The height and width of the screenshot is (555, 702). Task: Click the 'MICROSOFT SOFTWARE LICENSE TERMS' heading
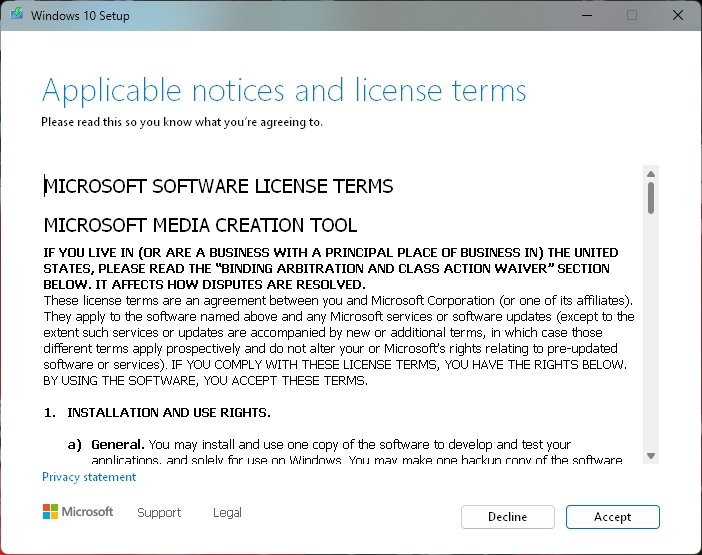[218, 186]
